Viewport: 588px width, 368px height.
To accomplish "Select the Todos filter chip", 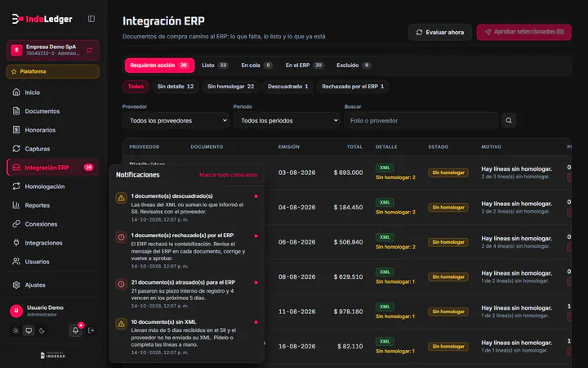I will point(136,87).
